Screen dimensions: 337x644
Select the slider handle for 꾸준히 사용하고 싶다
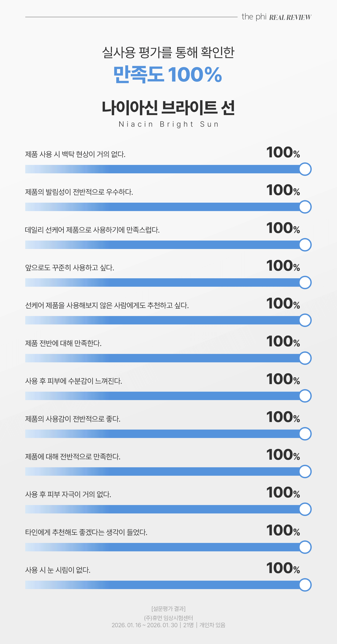[x=305, y=282]
